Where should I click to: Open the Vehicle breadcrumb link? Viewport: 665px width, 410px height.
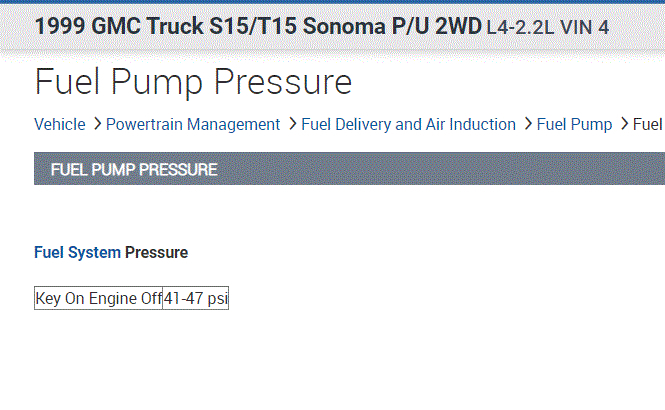pyautogui.click(x=59, y=125)
